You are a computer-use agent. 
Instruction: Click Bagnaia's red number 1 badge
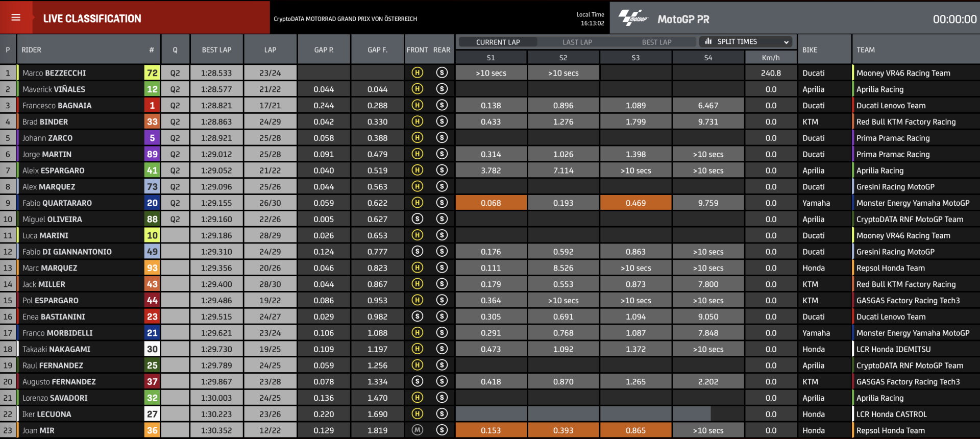(152, 106)
